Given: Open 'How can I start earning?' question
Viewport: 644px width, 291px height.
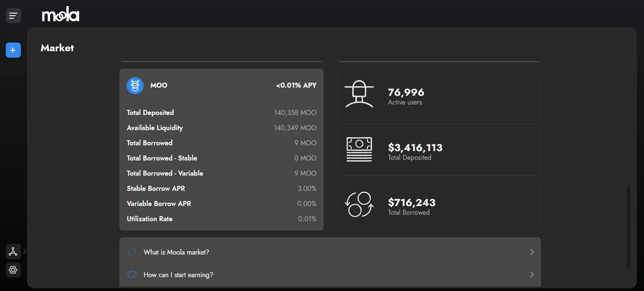Looking at the screenshot, I should click(178, 275).
